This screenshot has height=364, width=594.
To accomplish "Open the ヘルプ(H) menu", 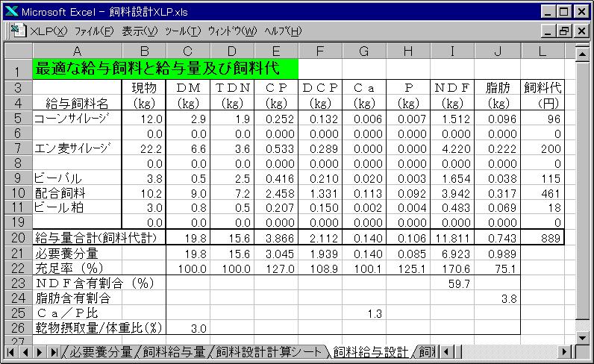I will [283, 31].
